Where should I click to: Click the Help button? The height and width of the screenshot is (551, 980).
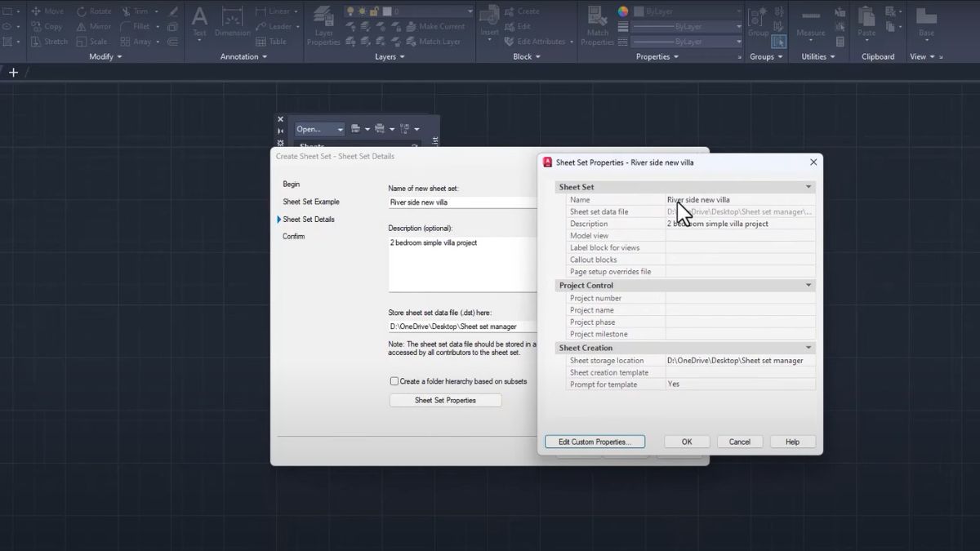[792, 442]
